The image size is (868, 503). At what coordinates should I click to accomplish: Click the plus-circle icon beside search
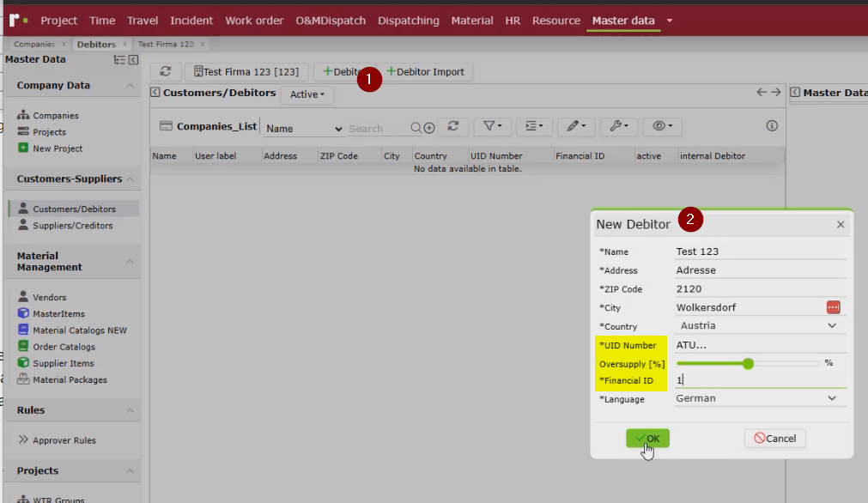point(429,129)
